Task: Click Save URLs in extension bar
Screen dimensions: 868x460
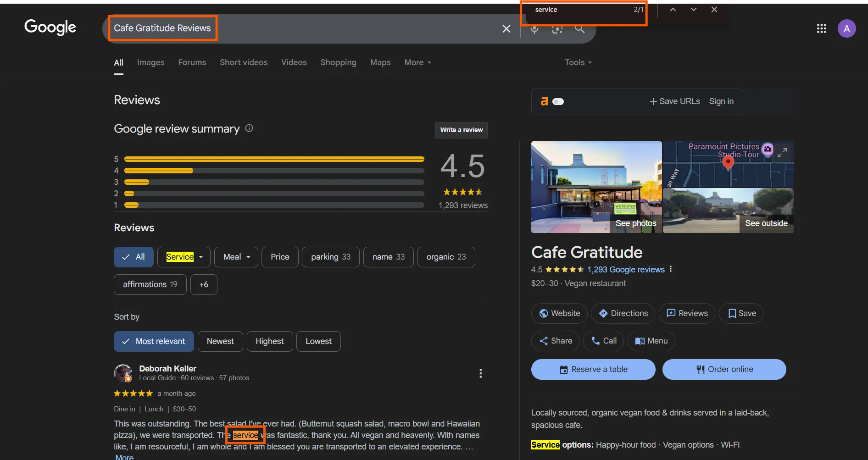Action: 675,101
